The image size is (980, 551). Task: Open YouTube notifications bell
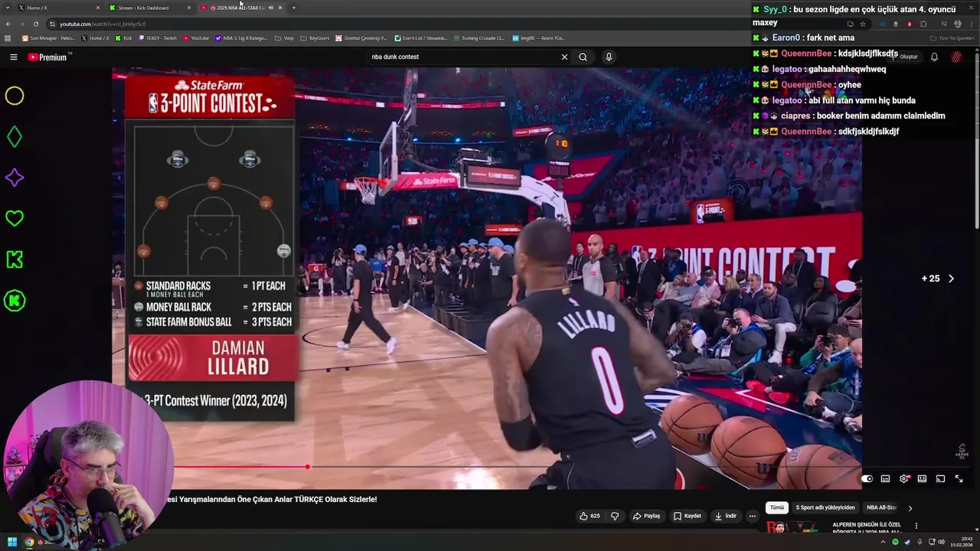(934, 57)
